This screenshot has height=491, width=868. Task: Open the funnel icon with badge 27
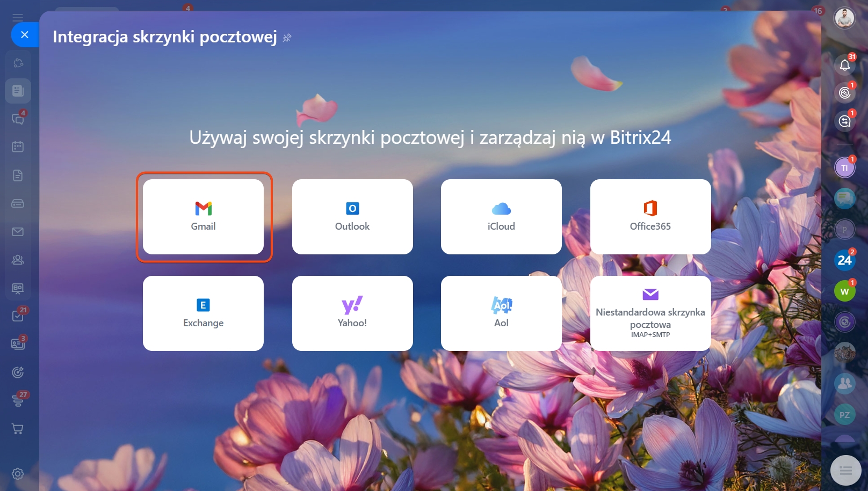click(x=18, y=400)
